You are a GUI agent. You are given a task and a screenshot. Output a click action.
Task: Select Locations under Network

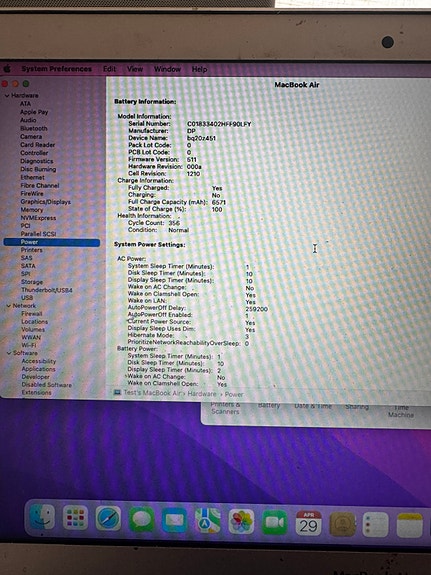(x=34, y=322)
